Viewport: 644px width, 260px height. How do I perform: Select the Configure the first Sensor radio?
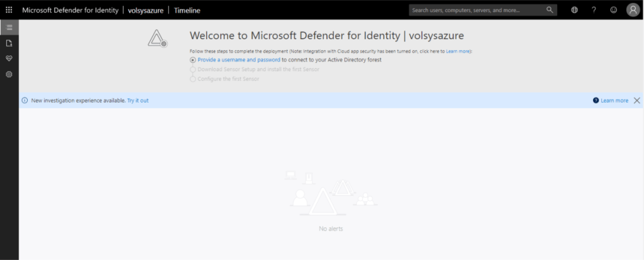[x=193, y=79]
